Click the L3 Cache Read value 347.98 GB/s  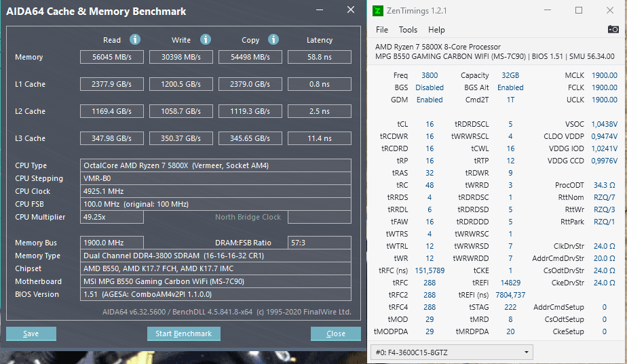[111, 139]
